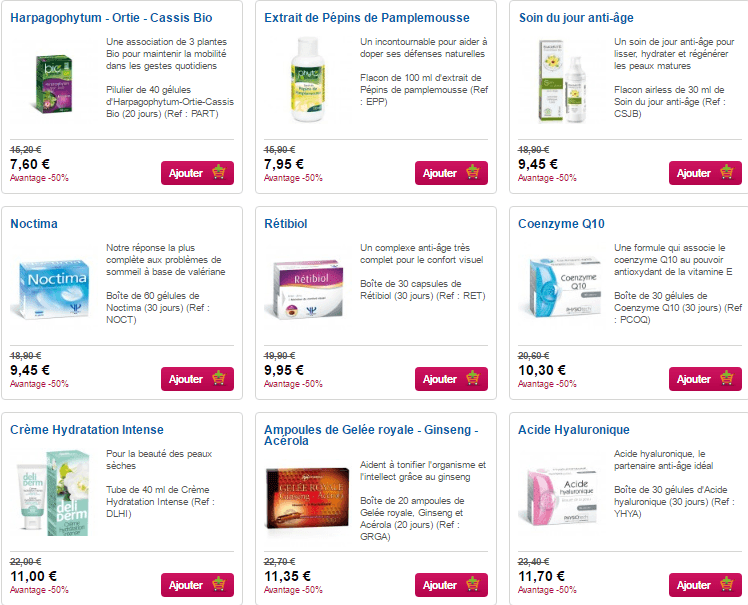Open the Acide Hyaluronique product title link
The width and height of the screenshot is (748, 605).
coord(574,430)
